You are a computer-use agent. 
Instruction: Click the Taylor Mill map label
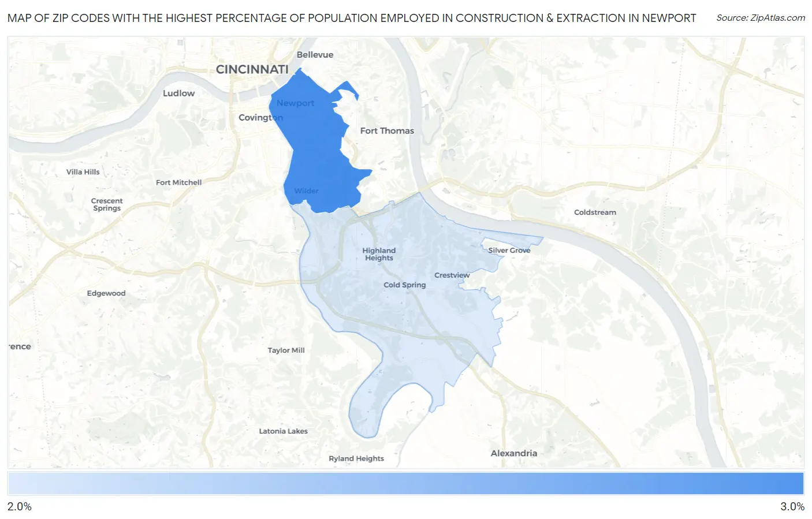pyautogui.click(x=286, y=350)
